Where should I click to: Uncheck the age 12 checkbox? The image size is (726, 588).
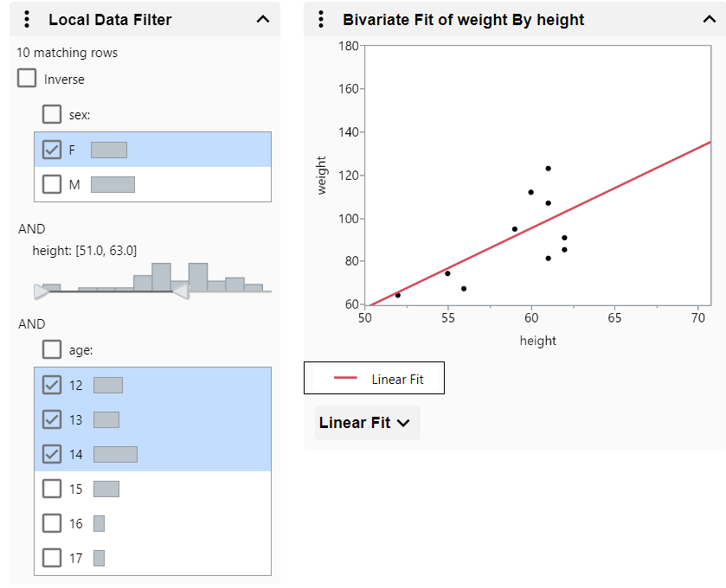tap(52, 384)
